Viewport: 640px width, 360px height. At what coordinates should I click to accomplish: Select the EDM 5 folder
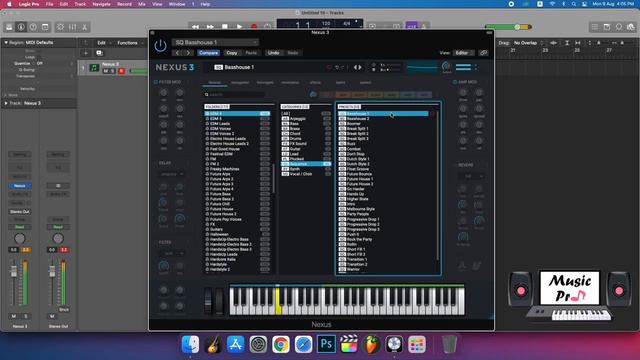click(x=237, y=119)
